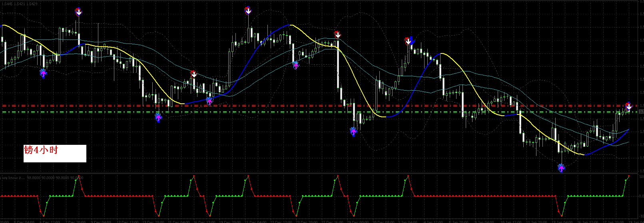Click the latest sell arrow at 19 Jan
644x223 pixels.
coord(628,107)
